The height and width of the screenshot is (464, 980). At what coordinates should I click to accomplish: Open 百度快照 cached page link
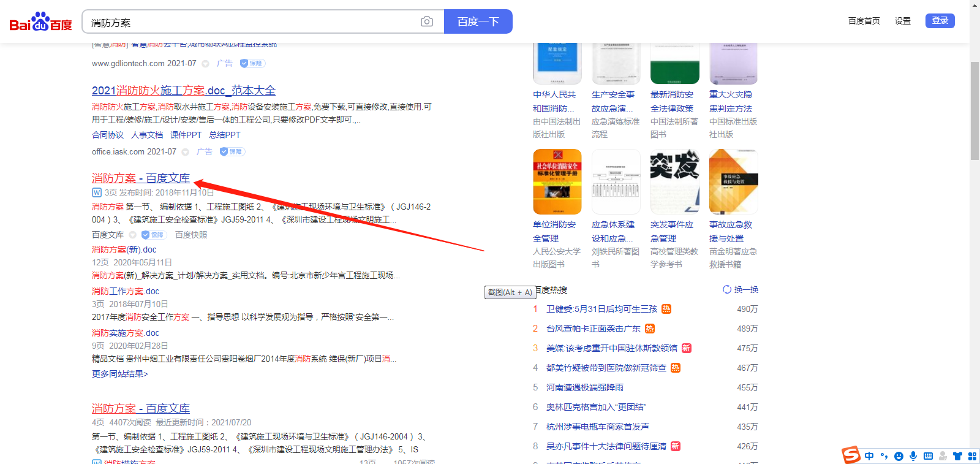pyautogui.click(x=191, y=235)
